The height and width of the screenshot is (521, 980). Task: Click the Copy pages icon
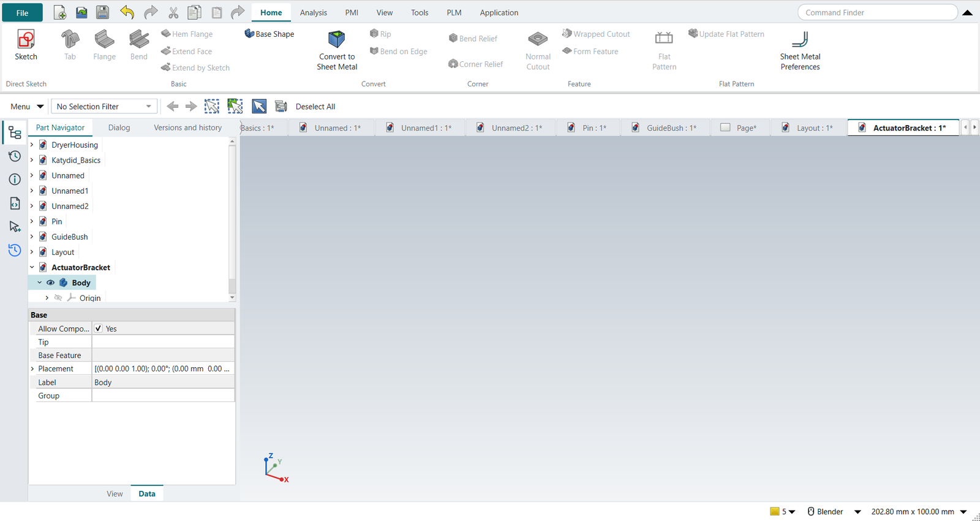tap(194, 12)
